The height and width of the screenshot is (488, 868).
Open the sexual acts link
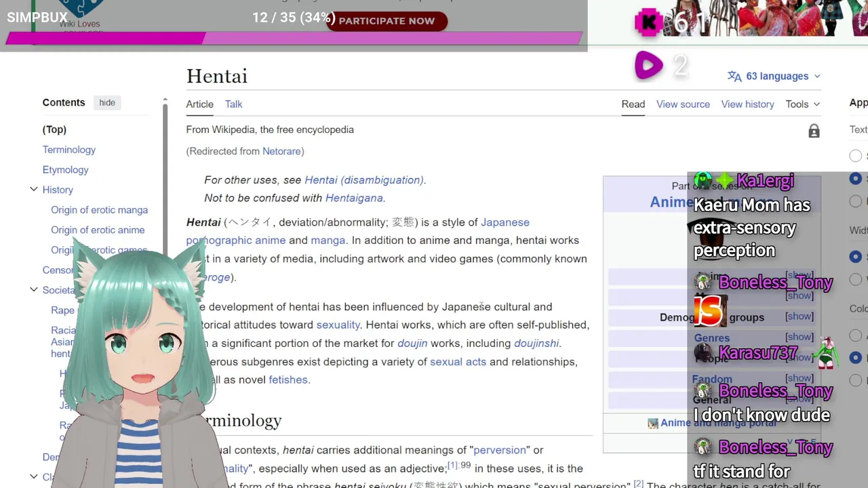458,361
